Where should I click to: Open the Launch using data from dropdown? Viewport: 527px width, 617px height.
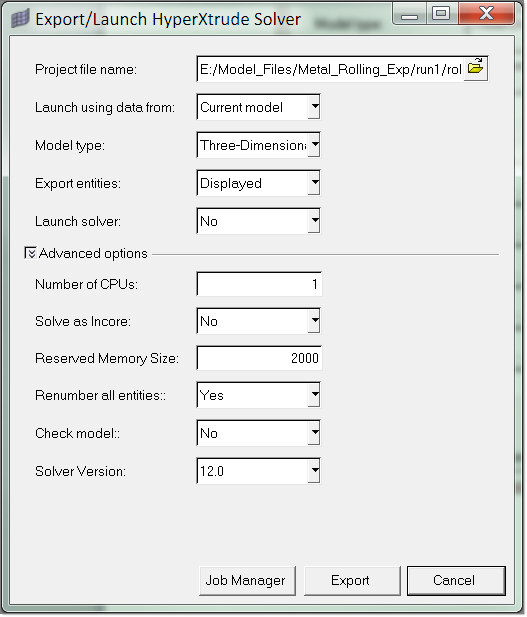click(x=259, y=107)
